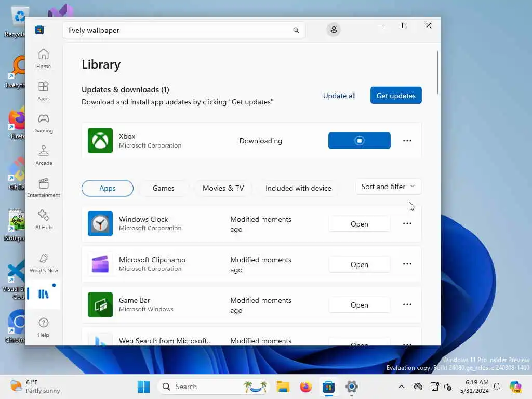Screen dimensions: 532x399
Task: Open more options for Windows Clock
Action: 407,223
